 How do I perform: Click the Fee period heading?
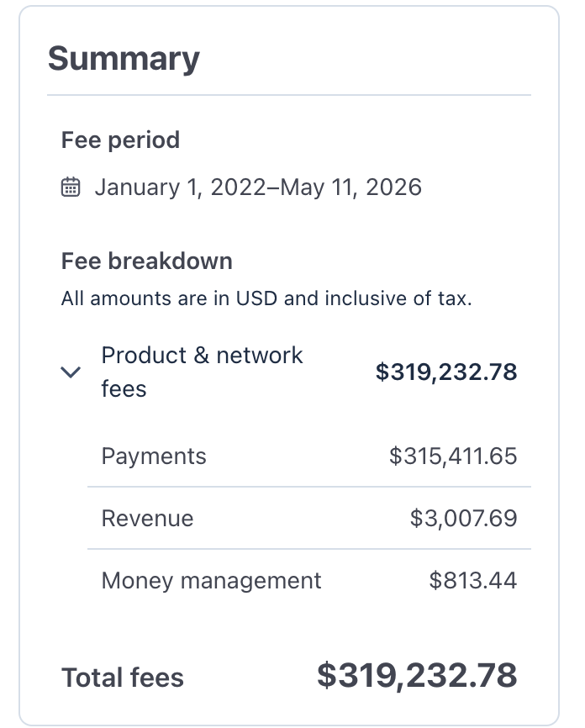tap(121, 140)
